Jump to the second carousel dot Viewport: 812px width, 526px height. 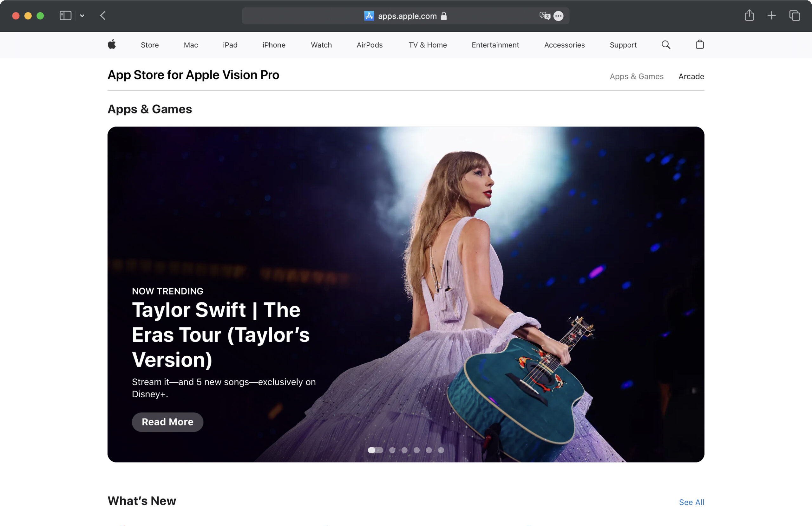392,450
